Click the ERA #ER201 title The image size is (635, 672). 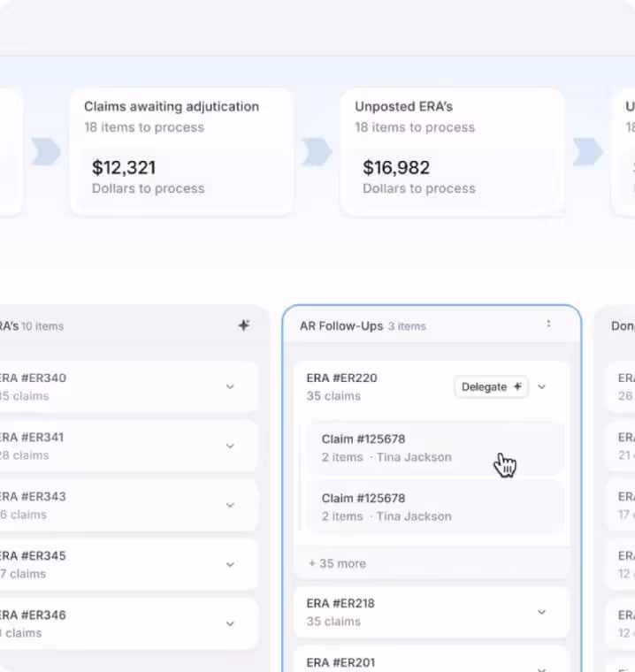click(x=340, y=662)
